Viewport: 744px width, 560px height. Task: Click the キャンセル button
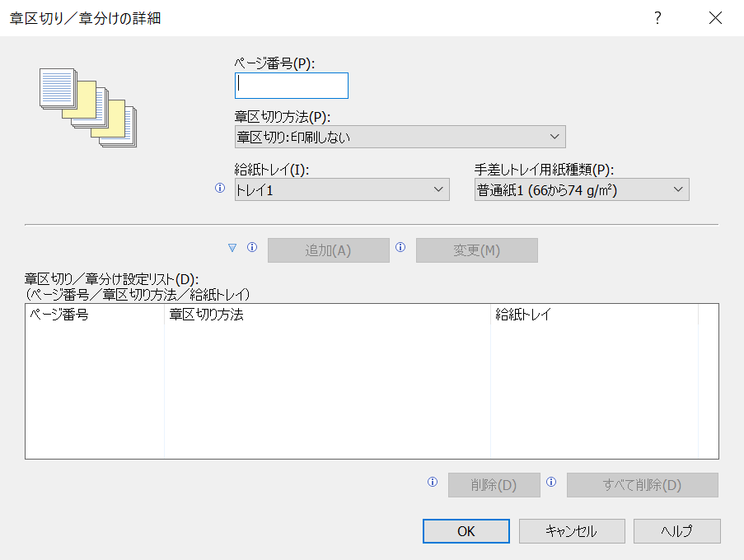[x=571, y=531]
